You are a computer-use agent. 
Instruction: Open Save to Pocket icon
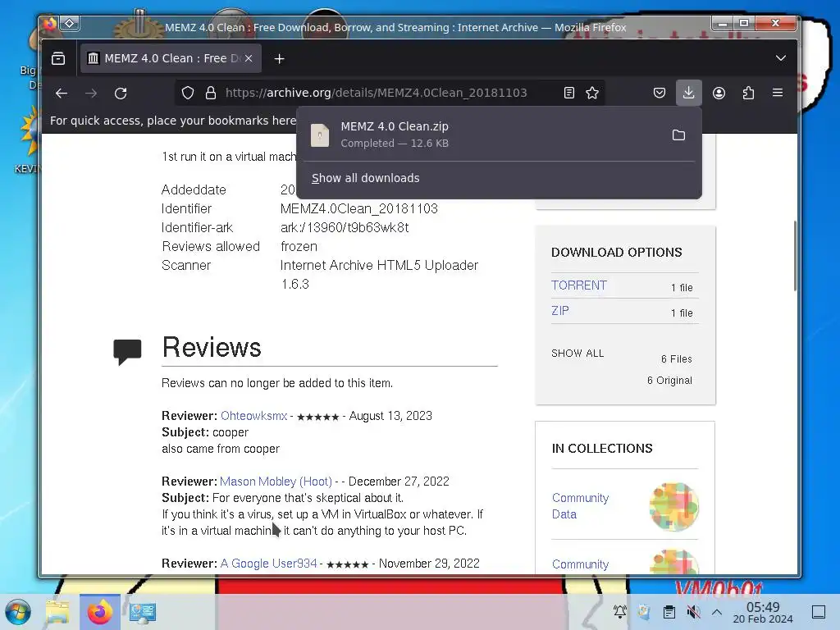tap(660, 93)
